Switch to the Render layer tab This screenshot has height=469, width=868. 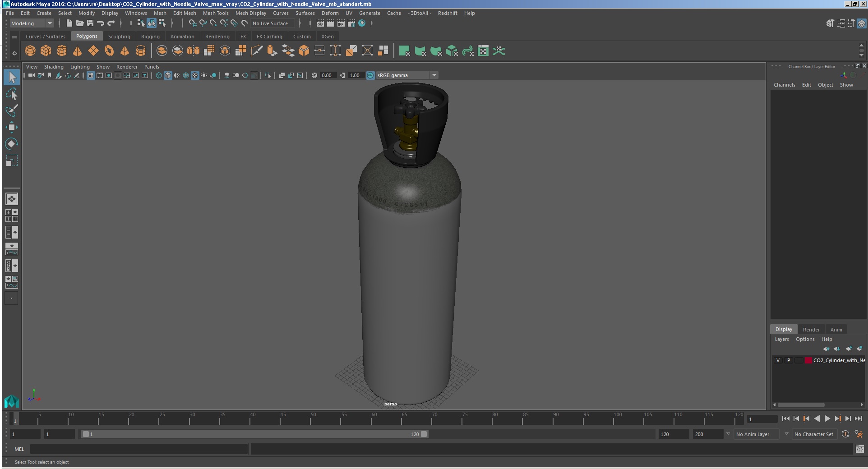(811, 329)
